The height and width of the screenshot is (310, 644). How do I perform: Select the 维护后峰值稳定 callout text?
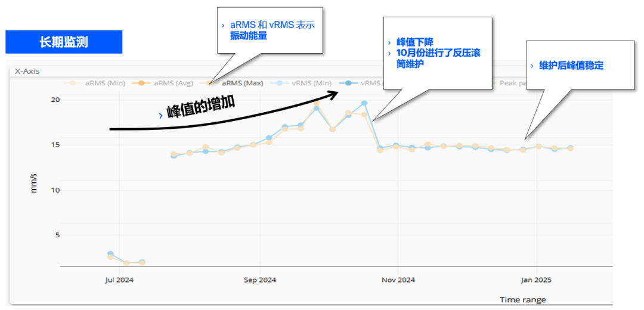571,66
